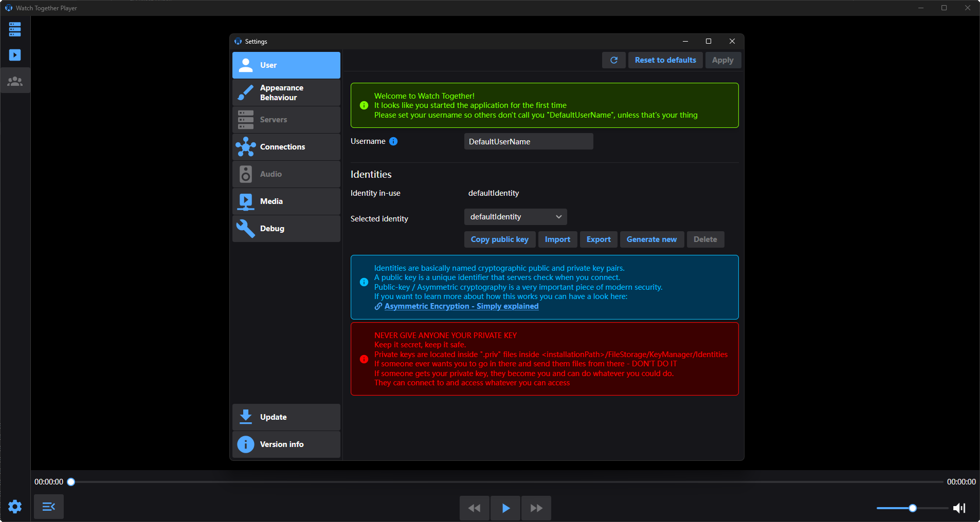Open the server list icon in left sidebar
The width and height of the screenshot is (980, 522).
[15, 29]
